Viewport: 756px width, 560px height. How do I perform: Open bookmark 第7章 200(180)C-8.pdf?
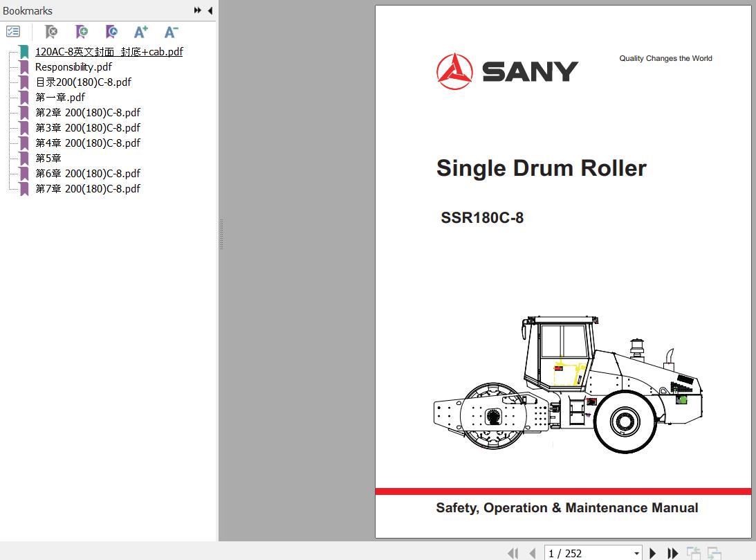[88, 188]
